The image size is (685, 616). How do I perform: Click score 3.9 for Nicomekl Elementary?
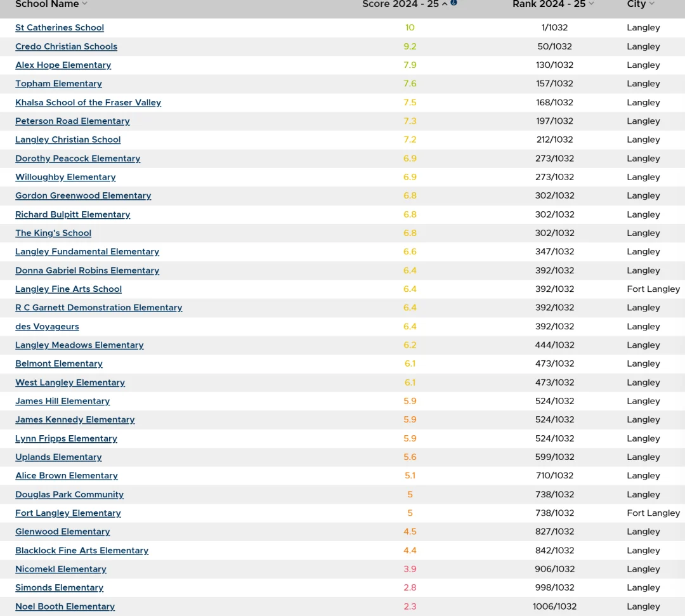410,569
